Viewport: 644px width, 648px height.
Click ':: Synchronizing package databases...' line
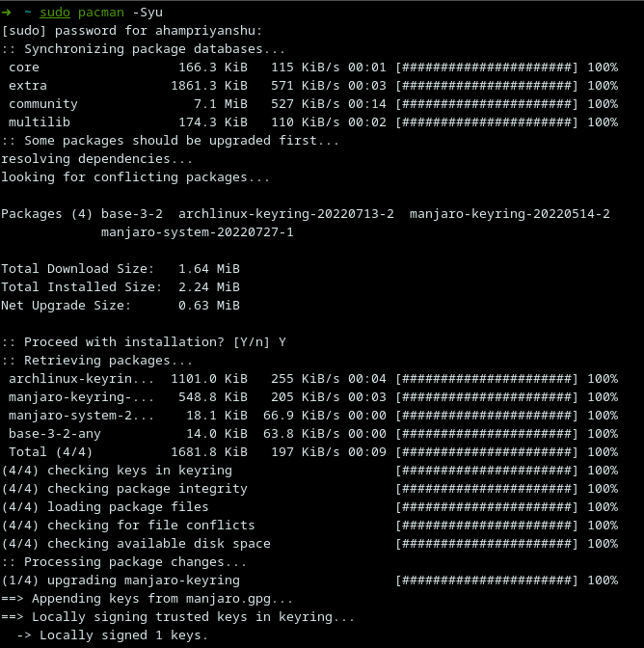tap(143, 49)
